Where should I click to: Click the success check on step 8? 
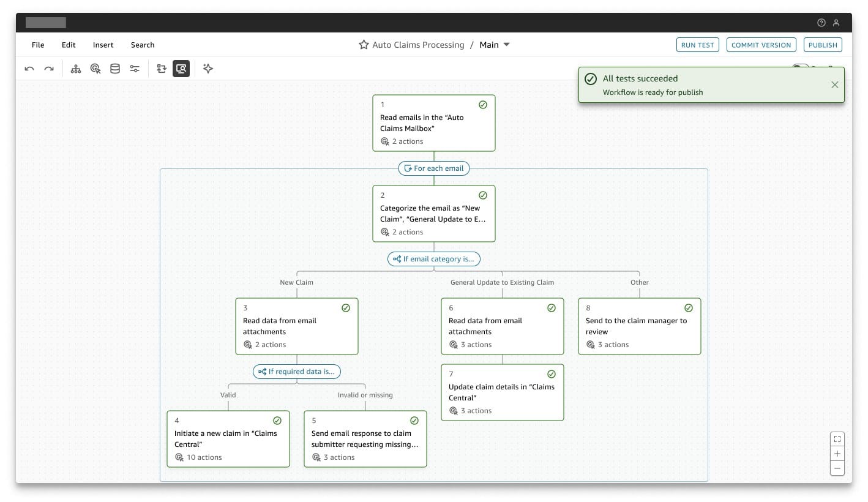click(689, 308)
